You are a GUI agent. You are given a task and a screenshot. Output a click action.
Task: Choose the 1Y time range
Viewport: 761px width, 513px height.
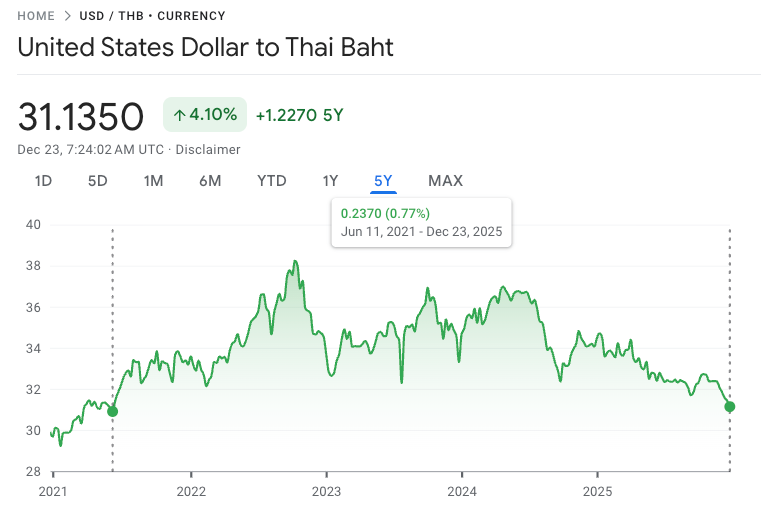[330, 181]
